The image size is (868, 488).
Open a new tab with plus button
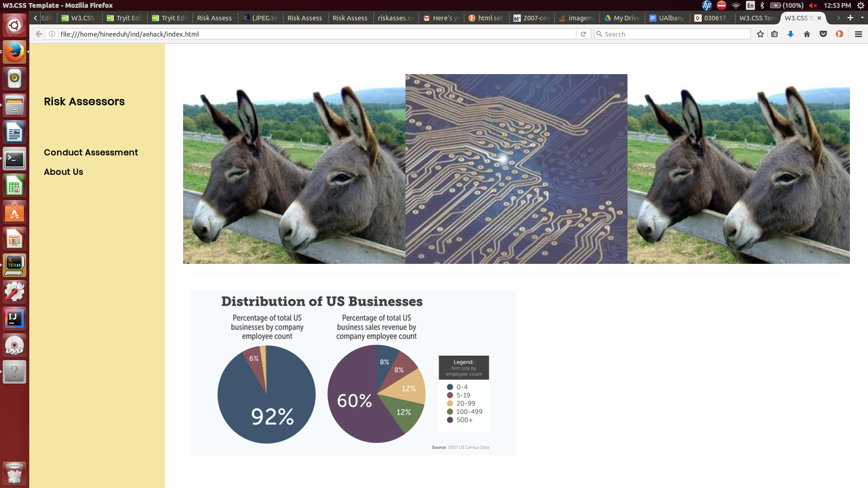click(850, 18)
